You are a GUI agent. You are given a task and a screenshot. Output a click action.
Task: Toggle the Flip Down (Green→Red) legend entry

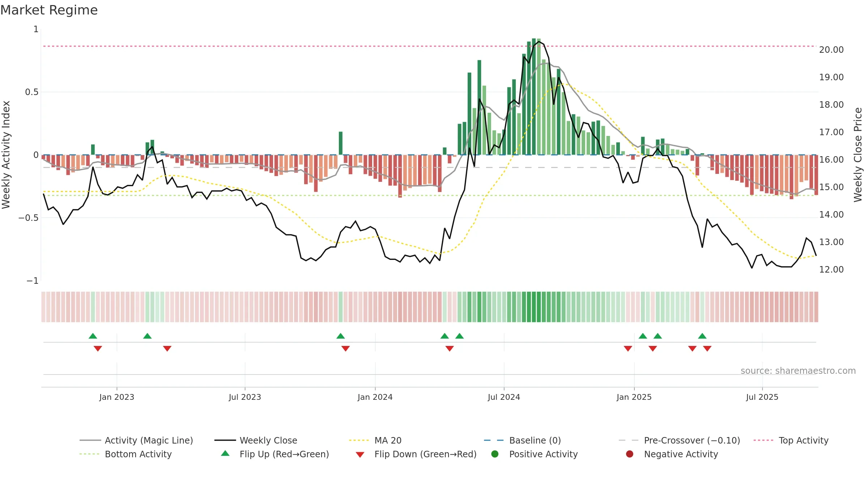point(416,454)
